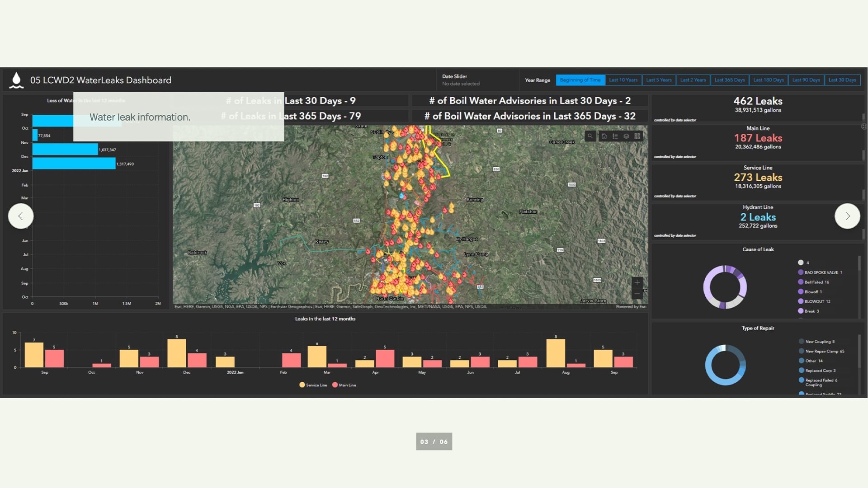Click the 18,316,305 gallons value
The image size is (868, 488).
tap(758, 186)
